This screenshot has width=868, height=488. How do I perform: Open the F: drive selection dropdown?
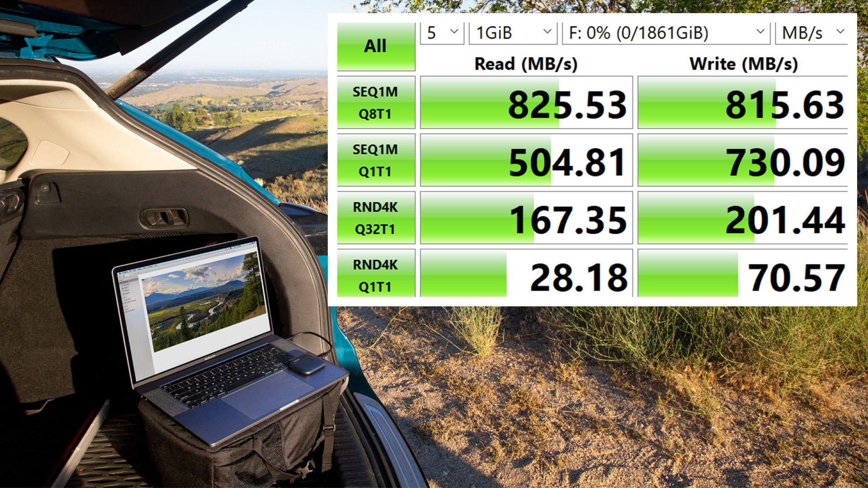click(x=665, y=33)
